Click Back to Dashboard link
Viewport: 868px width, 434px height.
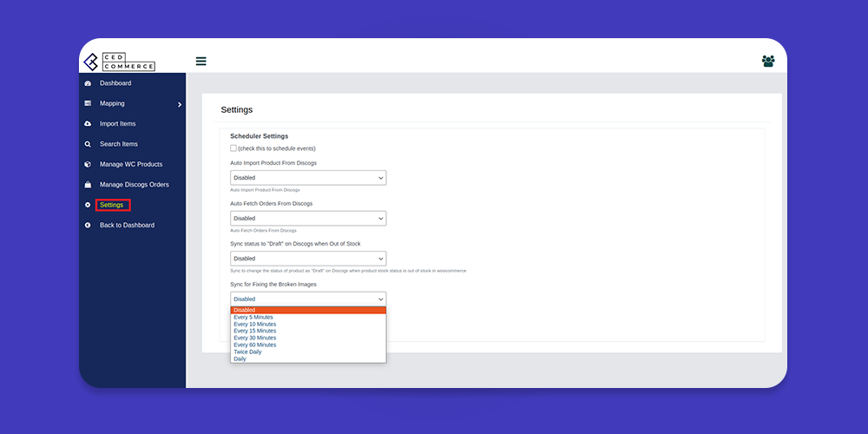(x=127, y=226)
